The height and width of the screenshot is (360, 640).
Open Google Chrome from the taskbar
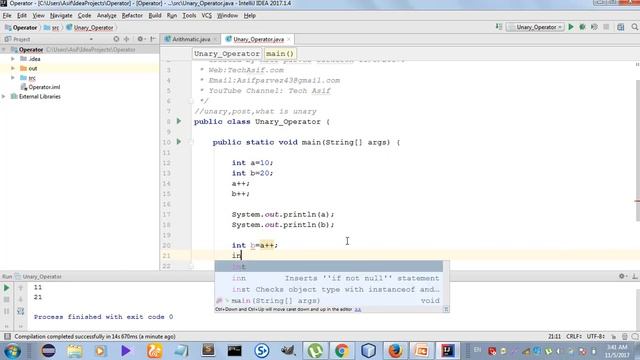pyautogui.click(x=342, y=351)
